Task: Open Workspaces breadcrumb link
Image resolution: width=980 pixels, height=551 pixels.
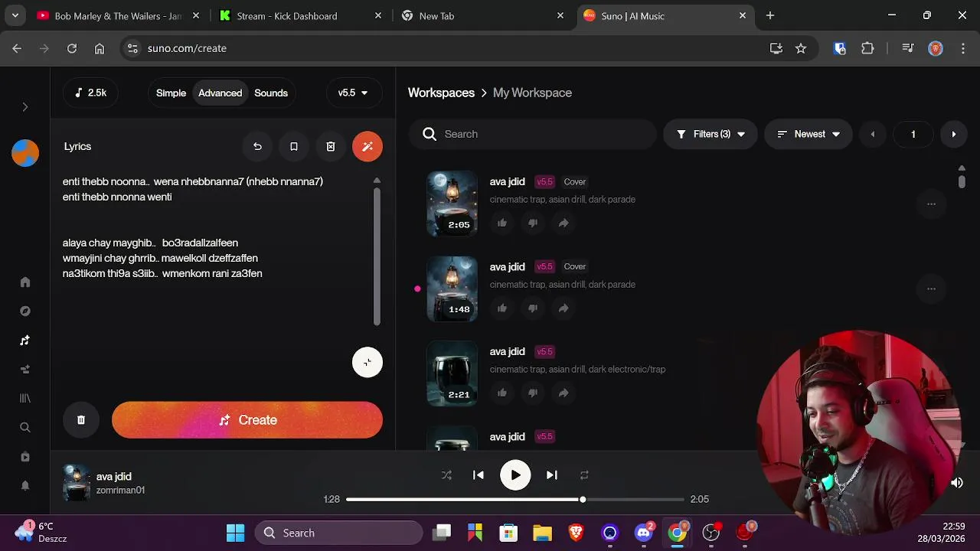Action: pos(441,93)
